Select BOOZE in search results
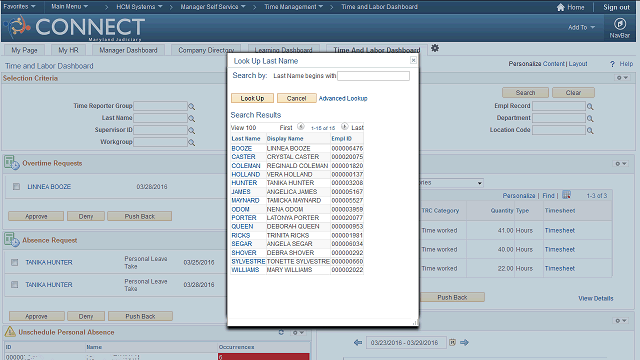 tap(242, 149)
